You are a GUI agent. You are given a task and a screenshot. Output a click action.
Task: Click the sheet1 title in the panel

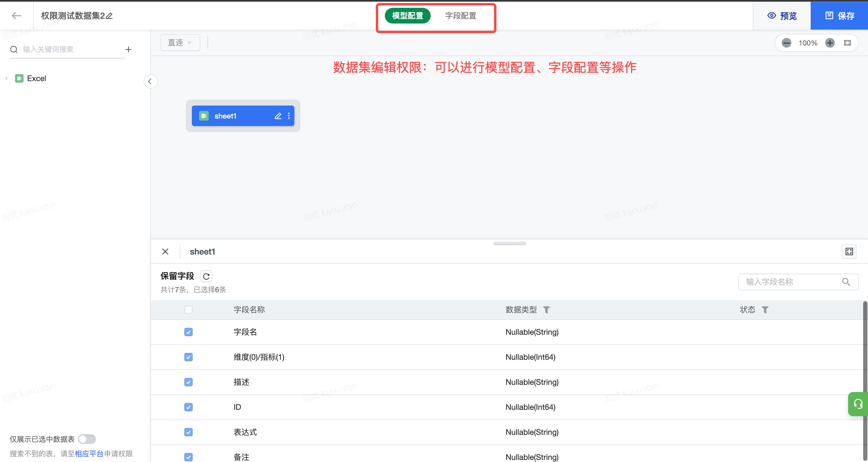202,252
